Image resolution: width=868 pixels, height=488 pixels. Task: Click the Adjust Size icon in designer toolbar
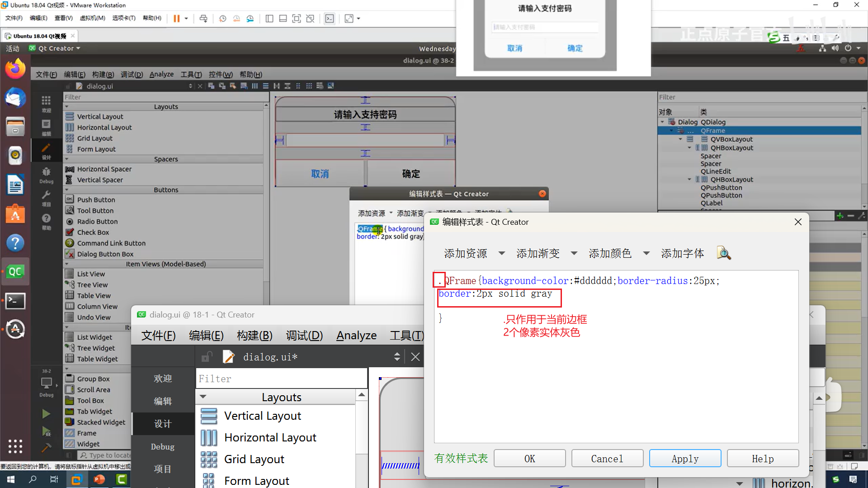tap(330, 85)
